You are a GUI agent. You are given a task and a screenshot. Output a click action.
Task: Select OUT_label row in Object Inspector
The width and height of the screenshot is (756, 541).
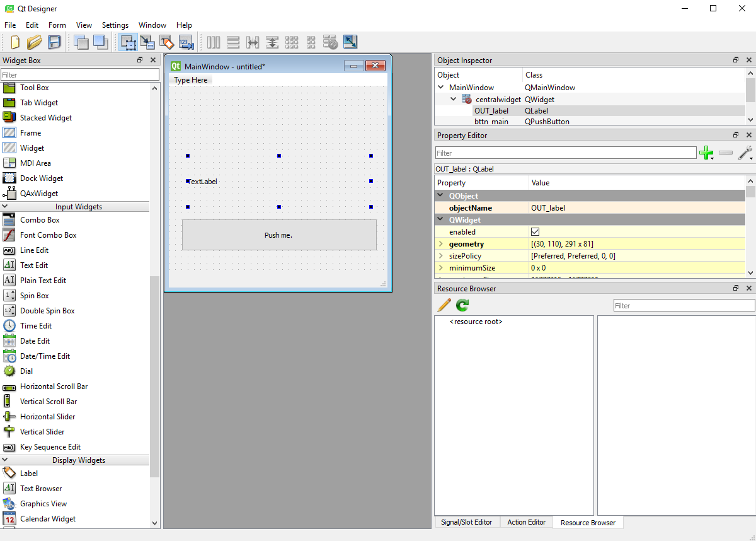[x=590, y=111]
